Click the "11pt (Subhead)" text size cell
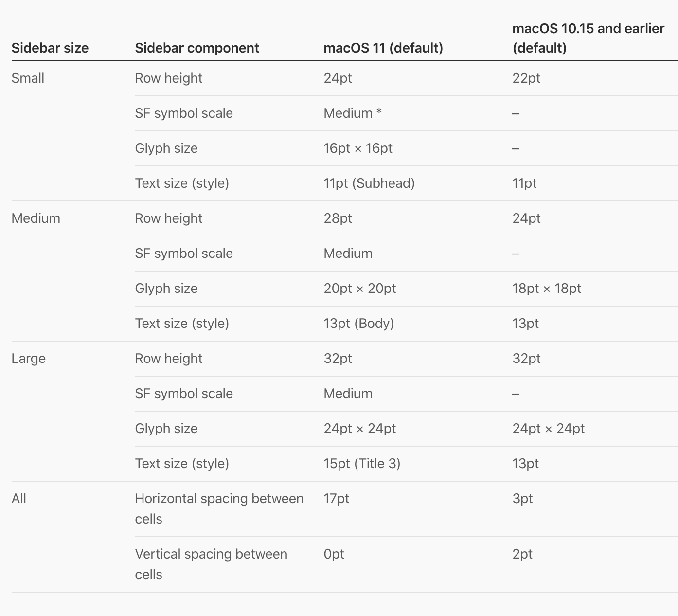Viewport: 678px width, 616px height. coord(369,183)
